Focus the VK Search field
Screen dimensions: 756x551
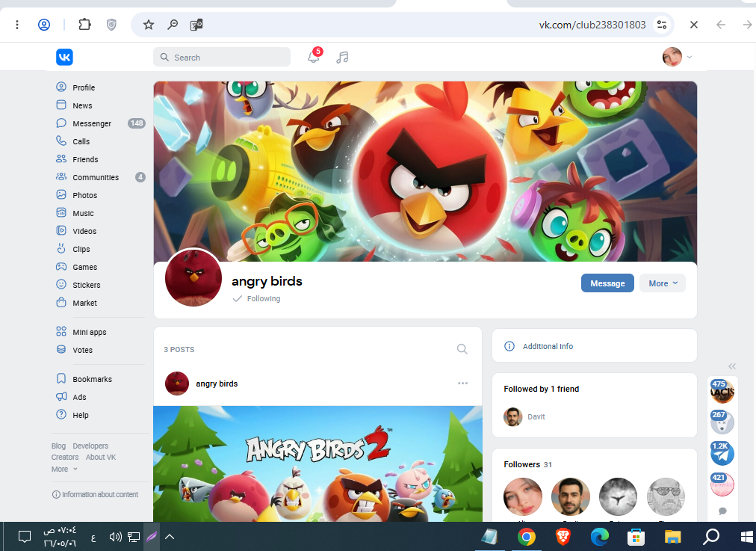[x=222, y=57]
